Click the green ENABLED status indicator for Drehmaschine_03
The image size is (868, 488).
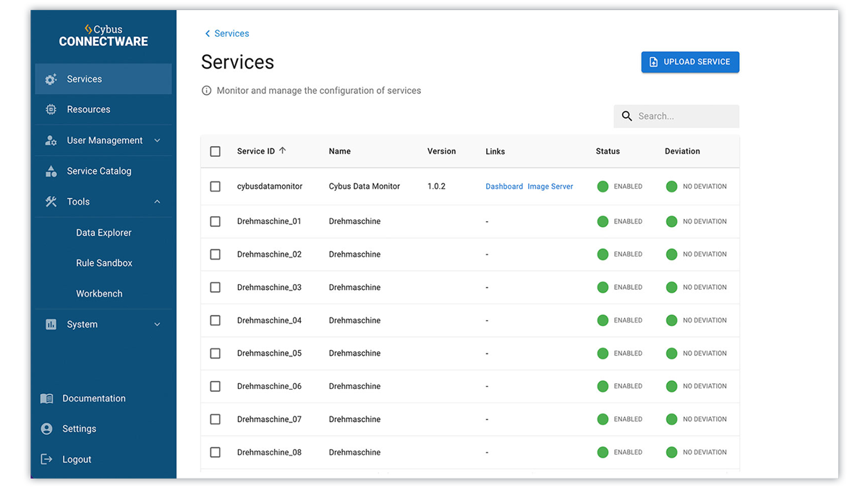[603, 287]
